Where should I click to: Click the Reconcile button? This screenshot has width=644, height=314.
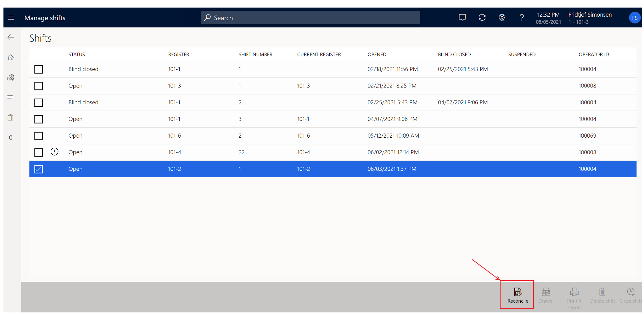click(518, 295)
